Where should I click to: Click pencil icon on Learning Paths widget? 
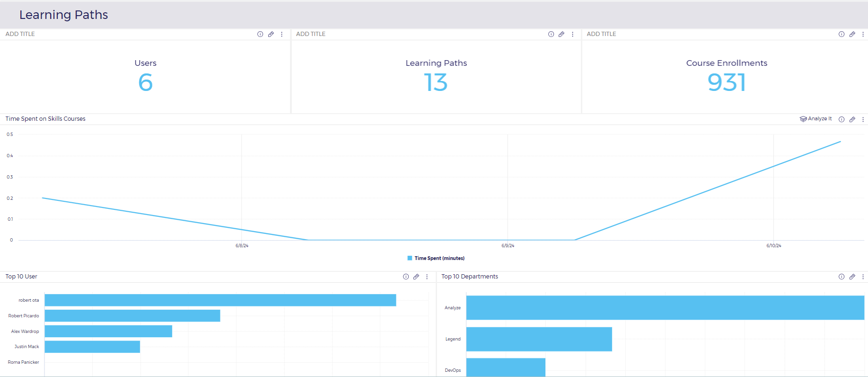561,34
